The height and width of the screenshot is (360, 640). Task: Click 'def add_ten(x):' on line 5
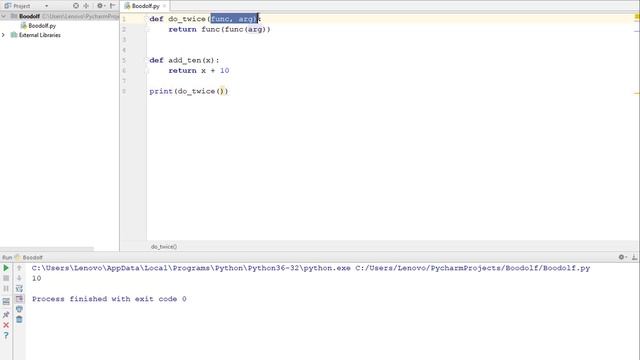184,60
